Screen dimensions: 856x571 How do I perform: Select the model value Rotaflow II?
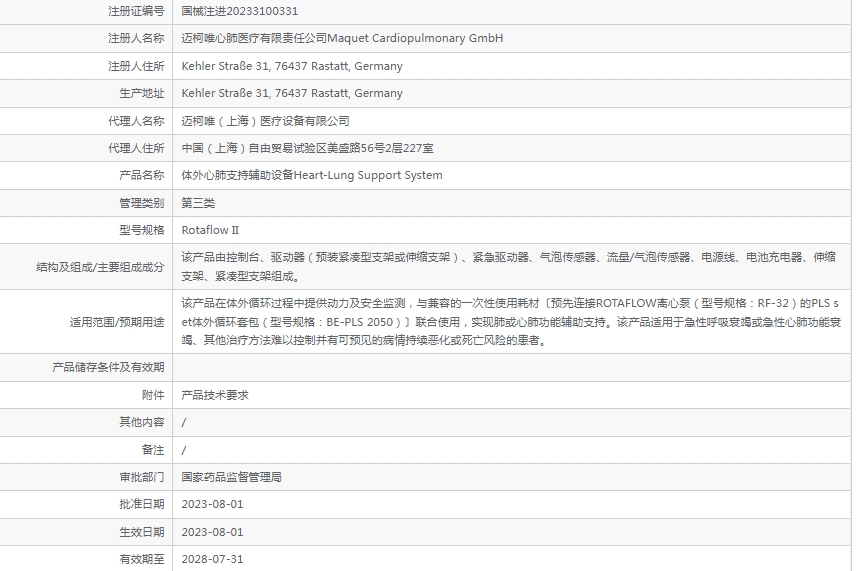pyautogui.click(x=210, y=230)
